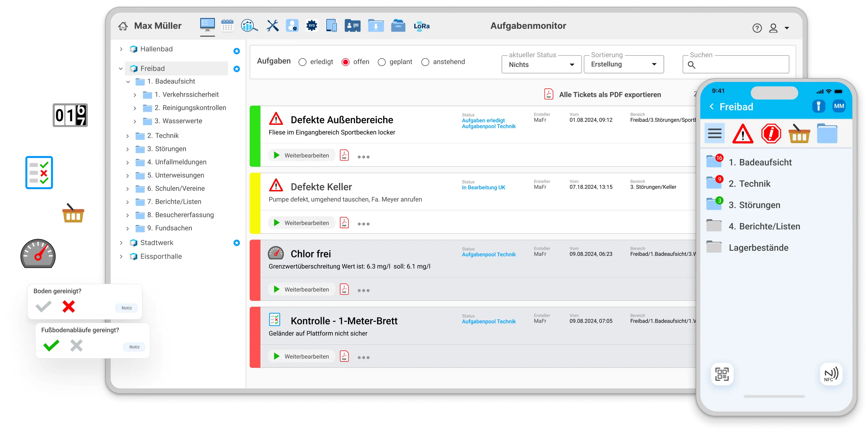The height and width of the screenshot is (431, 868).
Task: Export Defekte Keller ticket as PDF
Action: coord(344,223)
